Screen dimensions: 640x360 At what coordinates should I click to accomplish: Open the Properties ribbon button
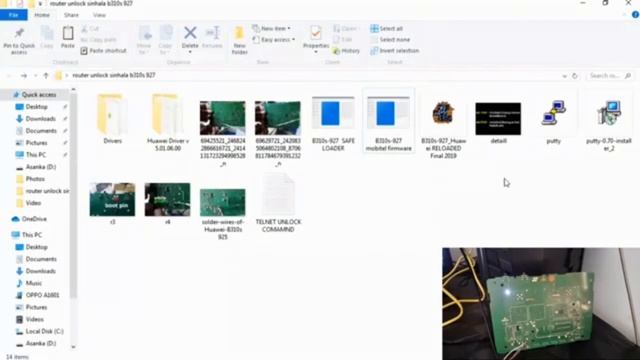[316, 39]
